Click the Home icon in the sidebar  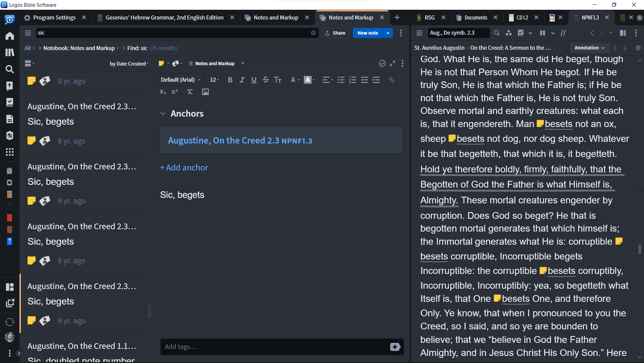(10, 36)
